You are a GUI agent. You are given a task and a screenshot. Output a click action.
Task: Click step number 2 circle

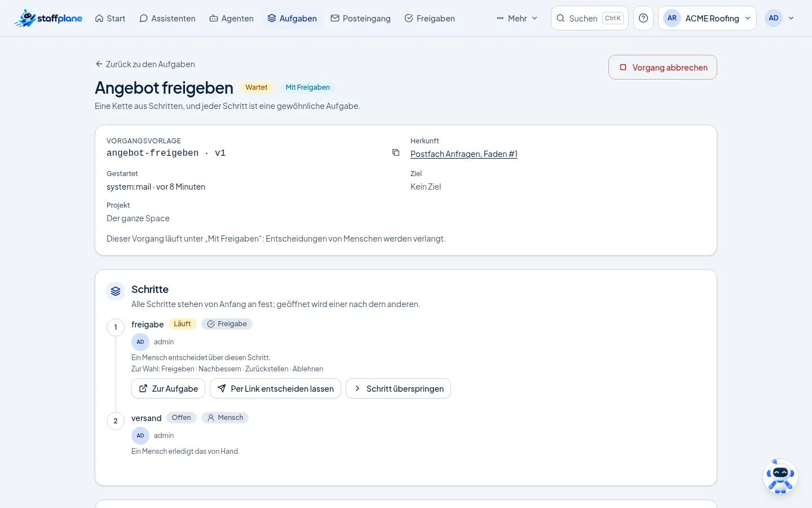point(116,421)
